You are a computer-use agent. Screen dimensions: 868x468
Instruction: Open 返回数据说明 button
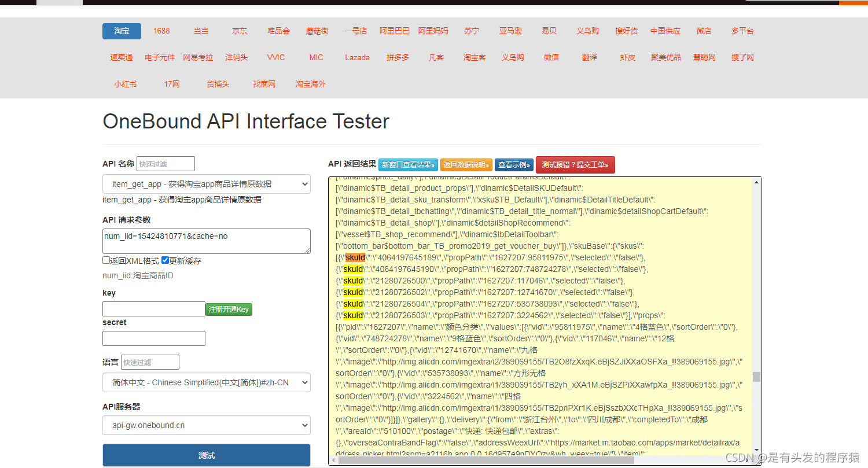click(x=466, y=165)
